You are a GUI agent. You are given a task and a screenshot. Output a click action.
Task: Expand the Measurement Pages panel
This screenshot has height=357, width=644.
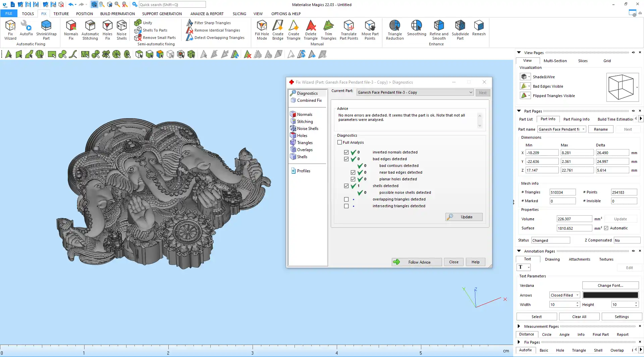pyautogui.click(x=519, y=326)
